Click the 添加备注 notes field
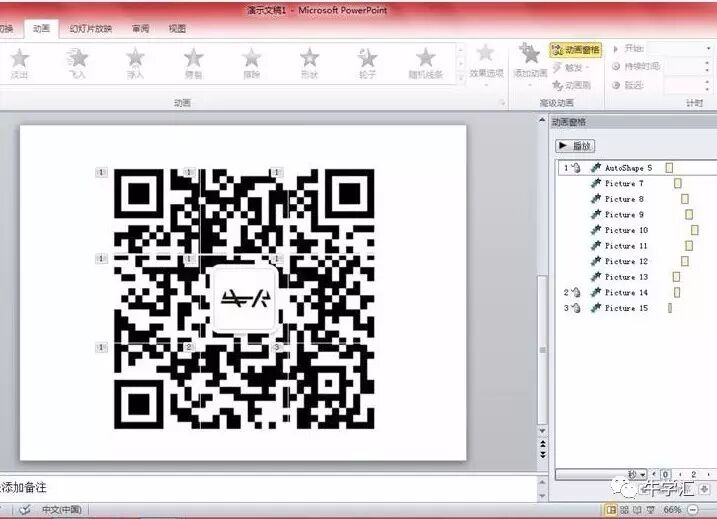Screen dimensions: 717x519 pos(268,488)
